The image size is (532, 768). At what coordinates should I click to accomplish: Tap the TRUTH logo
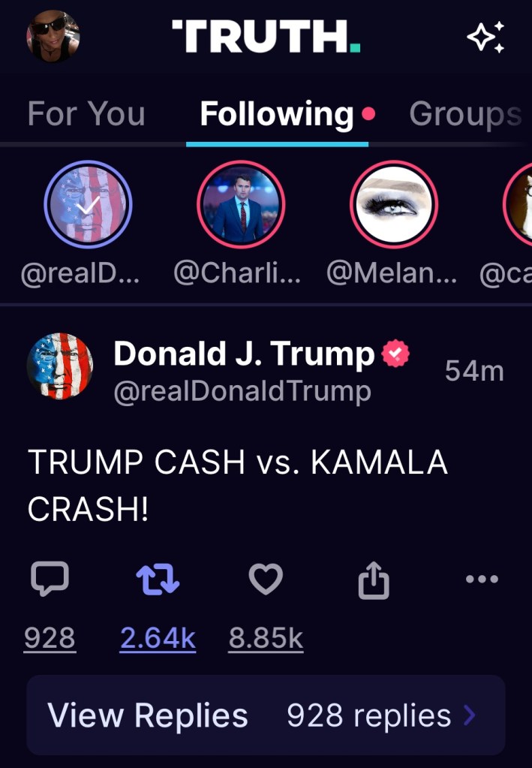coord(266,37)
